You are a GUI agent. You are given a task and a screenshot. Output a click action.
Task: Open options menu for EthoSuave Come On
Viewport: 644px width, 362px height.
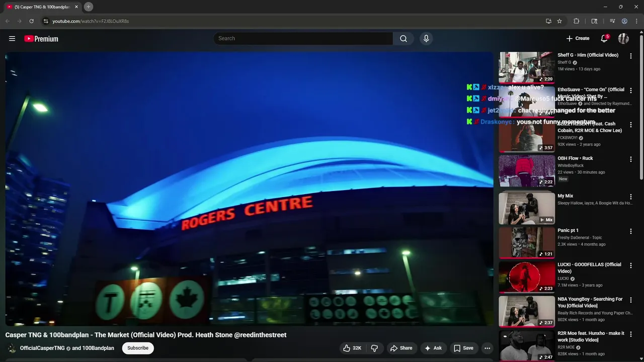(631, 90)
